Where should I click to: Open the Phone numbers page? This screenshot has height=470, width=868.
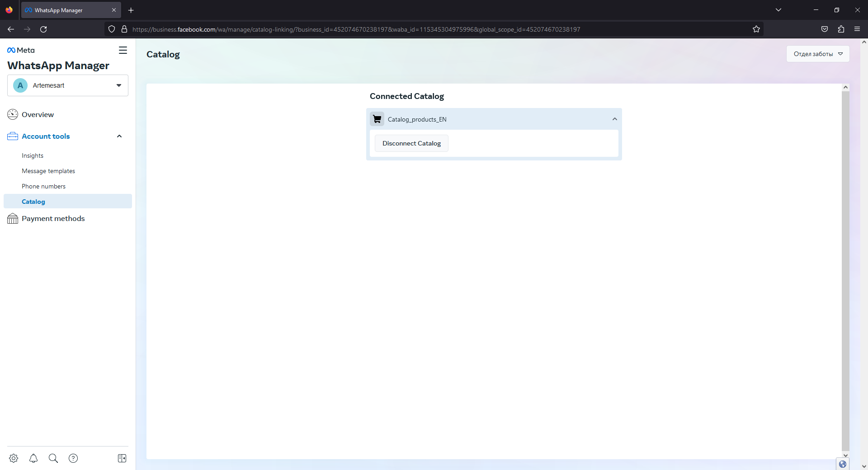click(x=43, y=186)
